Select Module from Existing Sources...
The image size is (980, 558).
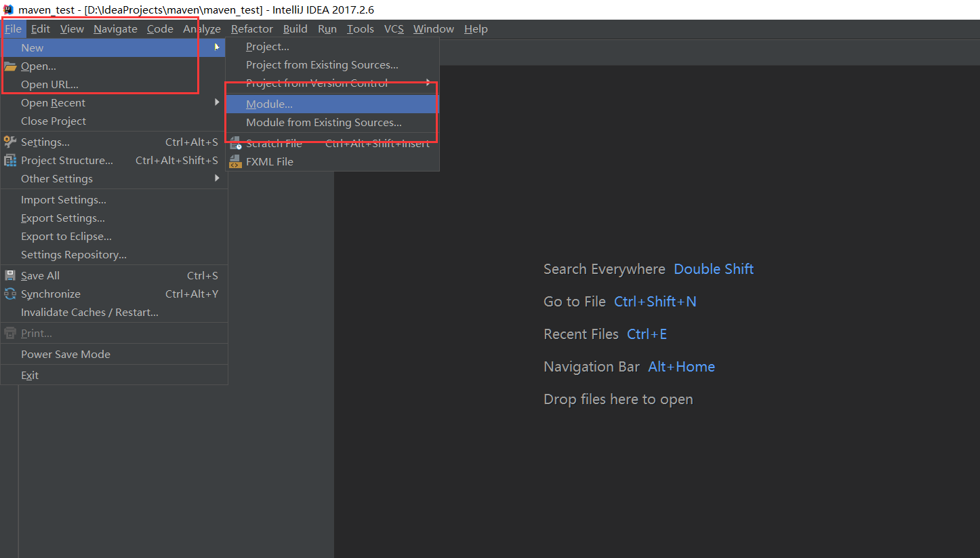tap(333, 122)
